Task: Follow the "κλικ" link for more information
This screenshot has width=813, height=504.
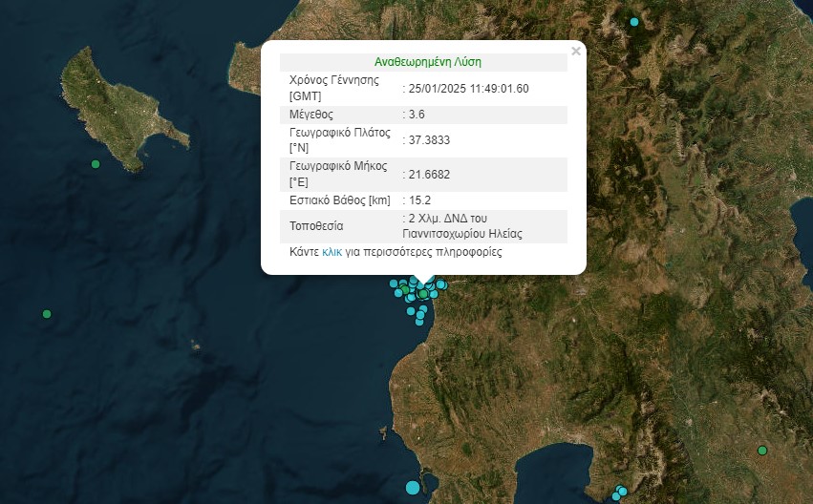Action: pos(332,253)
